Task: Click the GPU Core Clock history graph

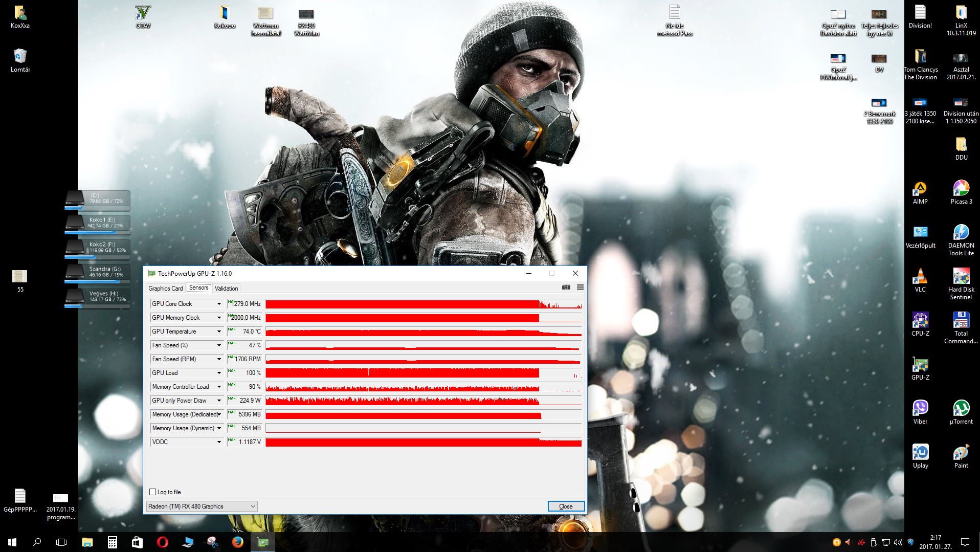Action: [424, 304]
